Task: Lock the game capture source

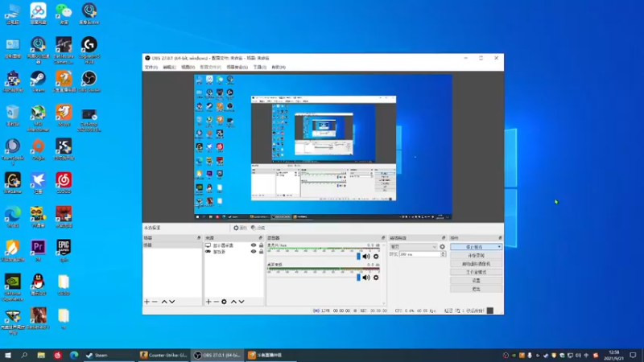Action: tap(261, 252)
